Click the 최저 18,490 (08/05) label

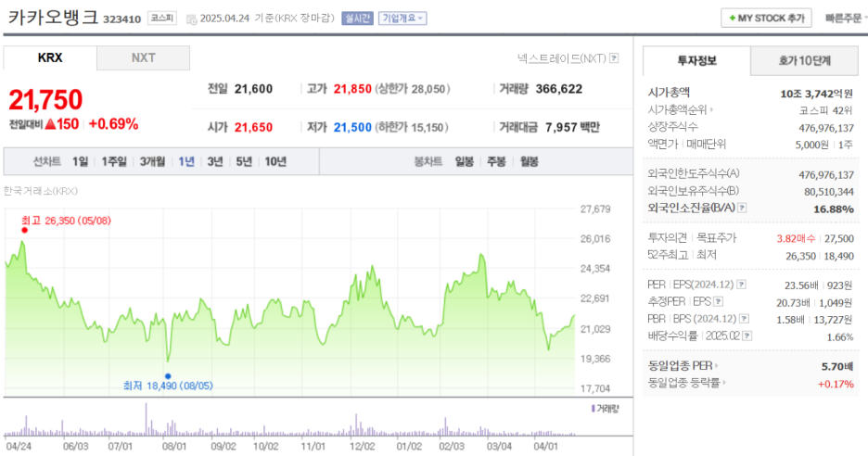(168, 386)
